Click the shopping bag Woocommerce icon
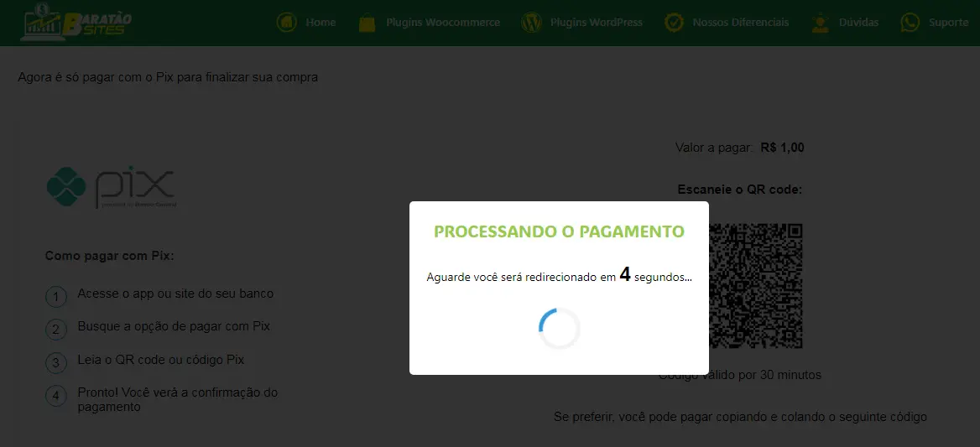Screen dimensions: 980x447 (367, 23)
